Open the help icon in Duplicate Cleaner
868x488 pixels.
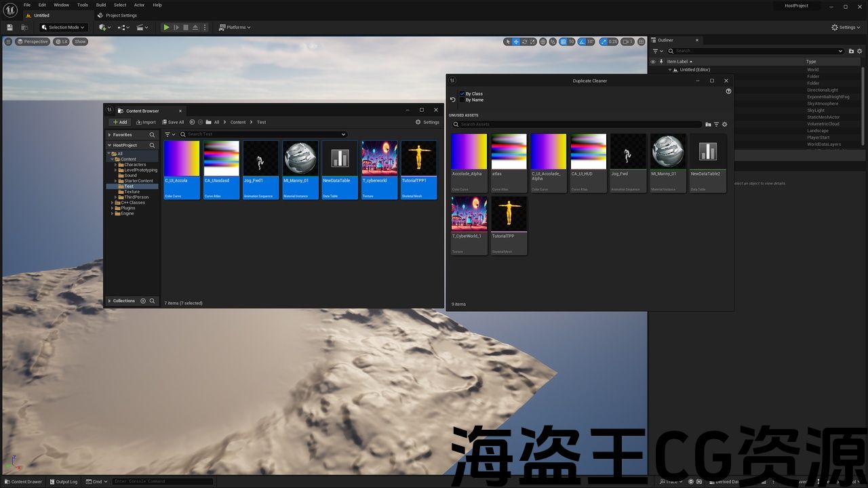click(728, 91)
